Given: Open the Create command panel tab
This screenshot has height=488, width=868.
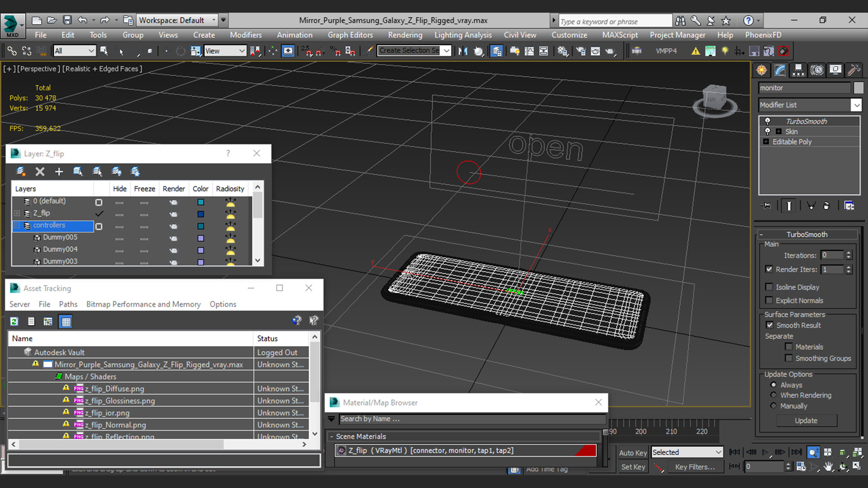Looking at the screenshot, I should (762, 70).
